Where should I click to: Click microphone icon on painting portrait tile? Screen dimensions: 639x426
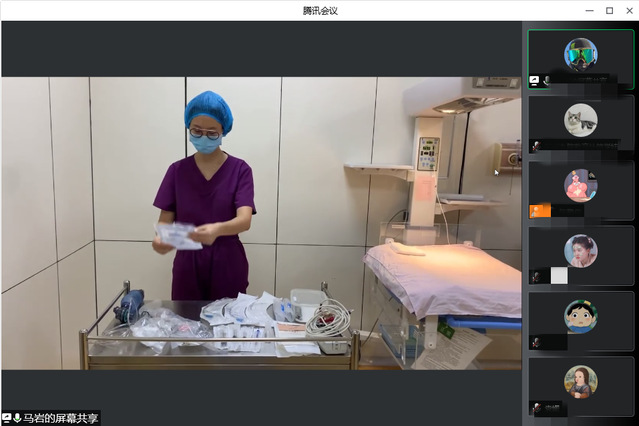pos(536,407)
